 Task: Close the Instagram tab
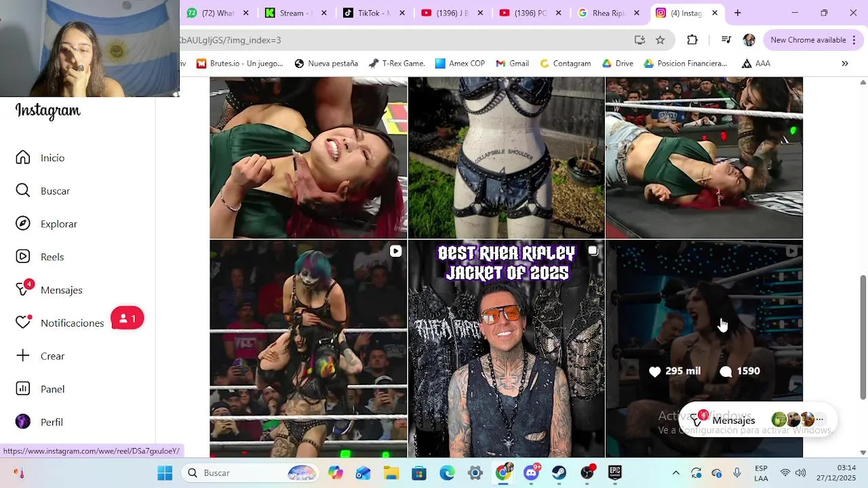715,13
